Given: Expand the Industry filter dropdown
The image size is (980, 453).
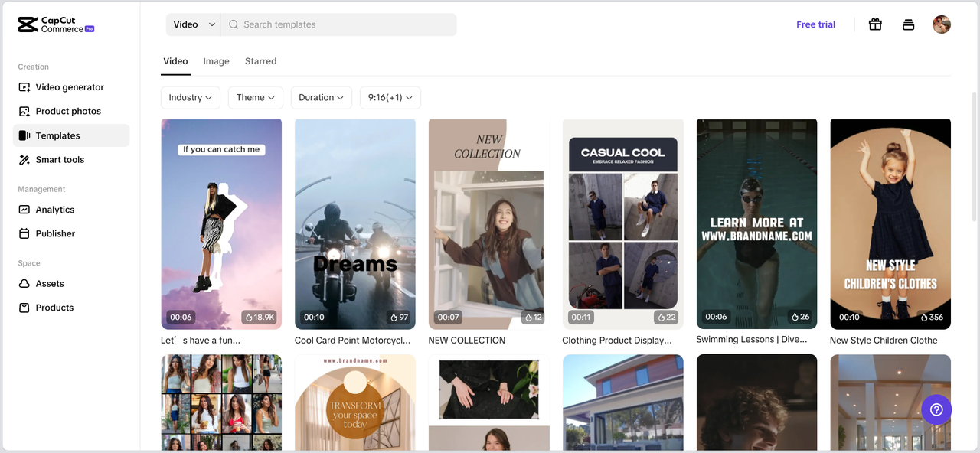Looking at the screenshot, I should tap(191, 97).
